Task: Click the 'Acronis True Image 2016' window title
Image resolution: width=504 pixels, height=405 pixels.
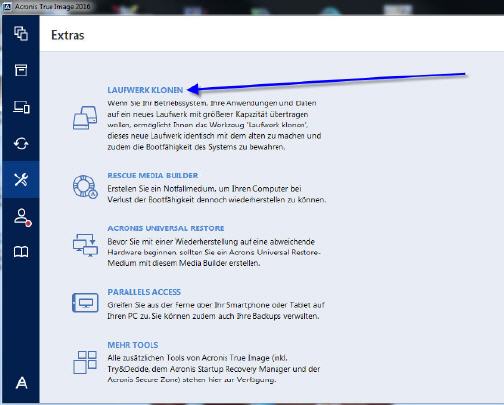Action: 52,7
